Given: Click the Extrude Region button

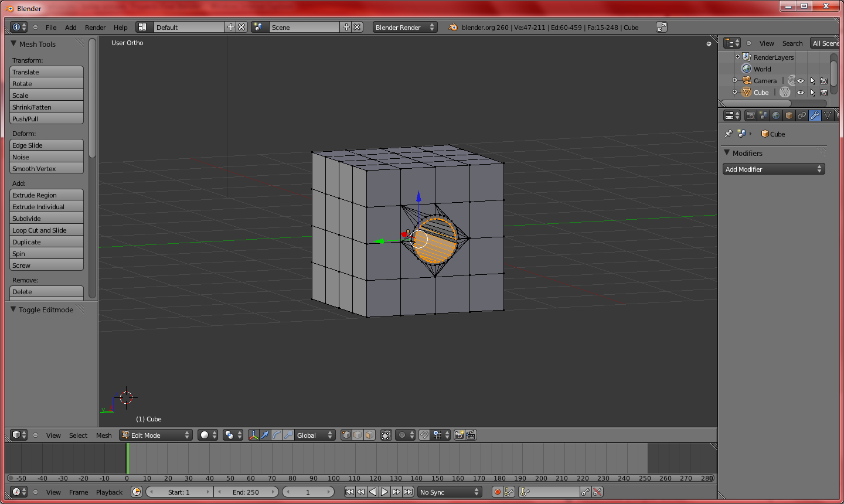Looking at the screenshot, I should tap(47, 195).
